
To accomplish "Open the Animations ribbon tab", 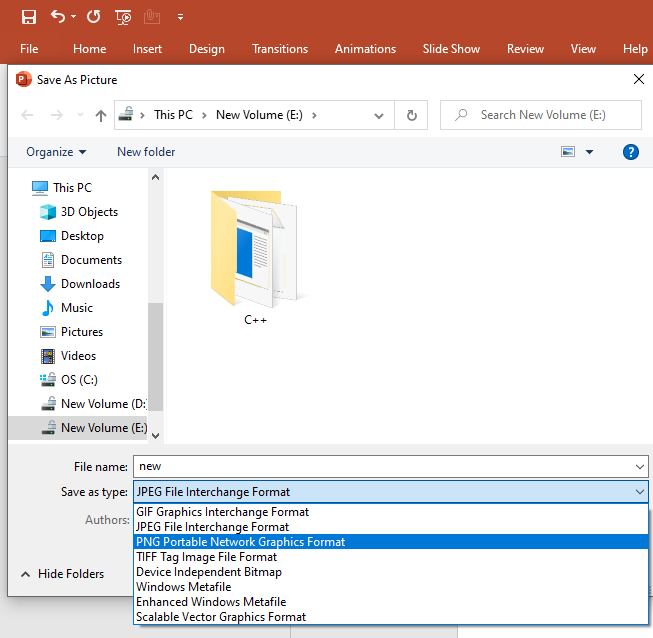I will pos(365,49).
